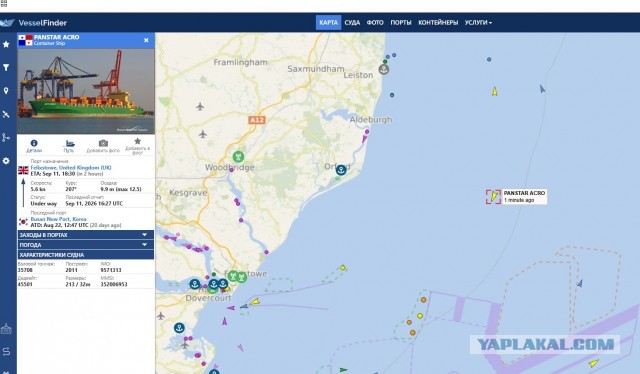Click the Saxmundham town label
640x374 pixels.
tap(316, 69)
